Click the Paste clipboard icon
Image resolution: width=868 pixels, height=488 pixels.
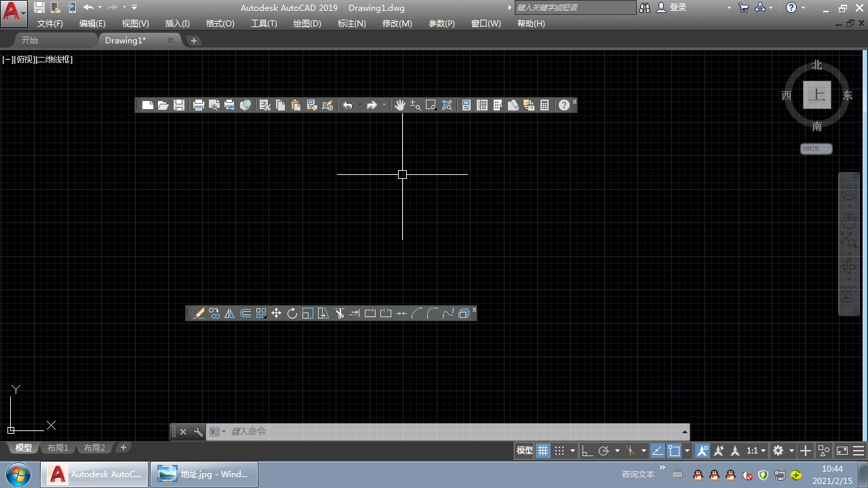[x=296, y=105]
